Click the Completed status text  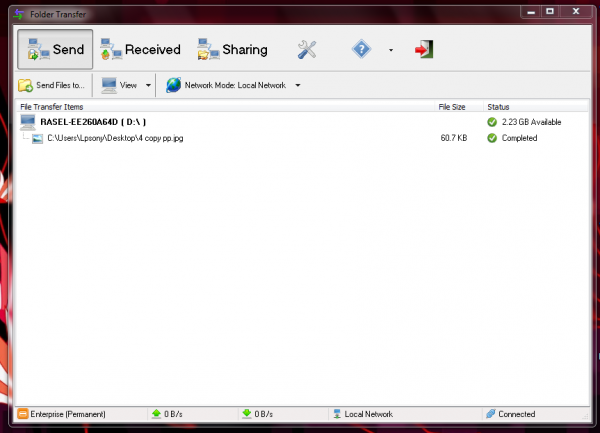point(519,138)
